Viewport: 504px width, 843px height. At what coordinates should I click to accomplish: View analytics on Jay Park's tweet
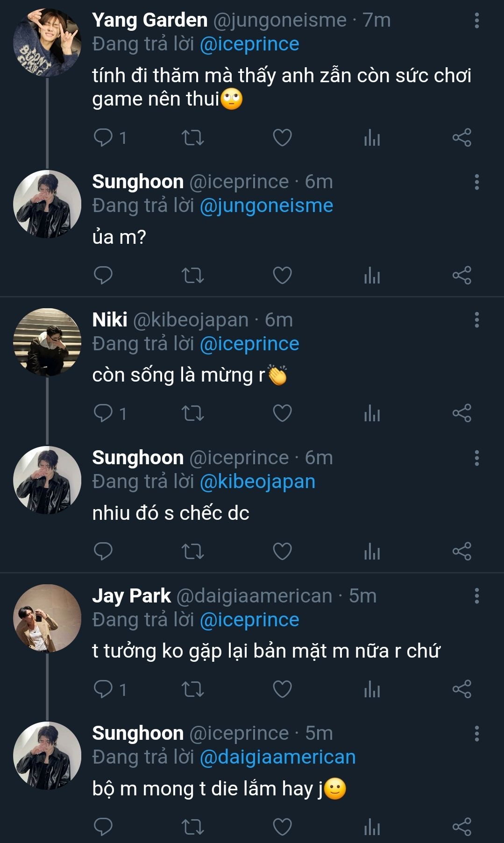pyautogui.click(x=372, y=689)
